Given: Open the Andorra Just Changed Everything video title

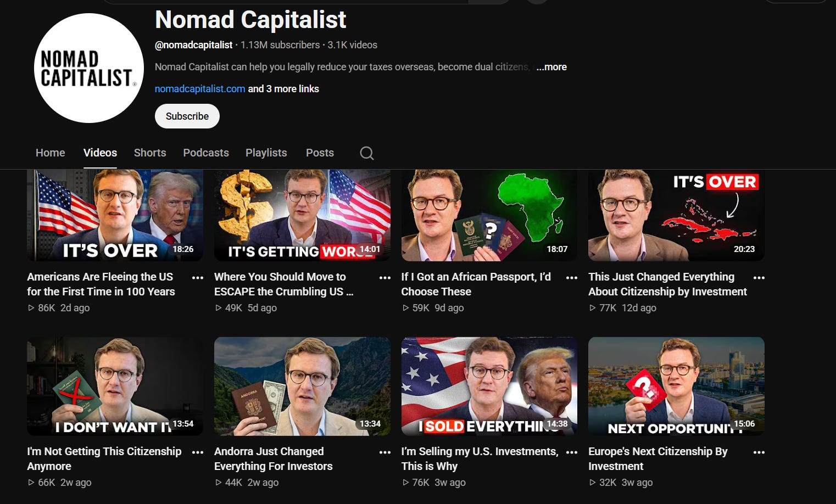Looking at the screenshot, I should [274, 459].
